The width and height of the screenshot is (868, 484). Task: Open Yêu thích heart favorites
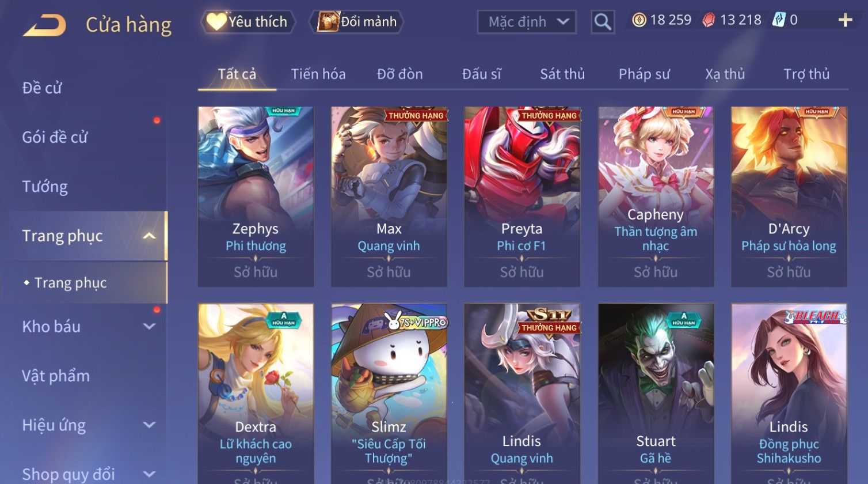[x=248, y=22]
